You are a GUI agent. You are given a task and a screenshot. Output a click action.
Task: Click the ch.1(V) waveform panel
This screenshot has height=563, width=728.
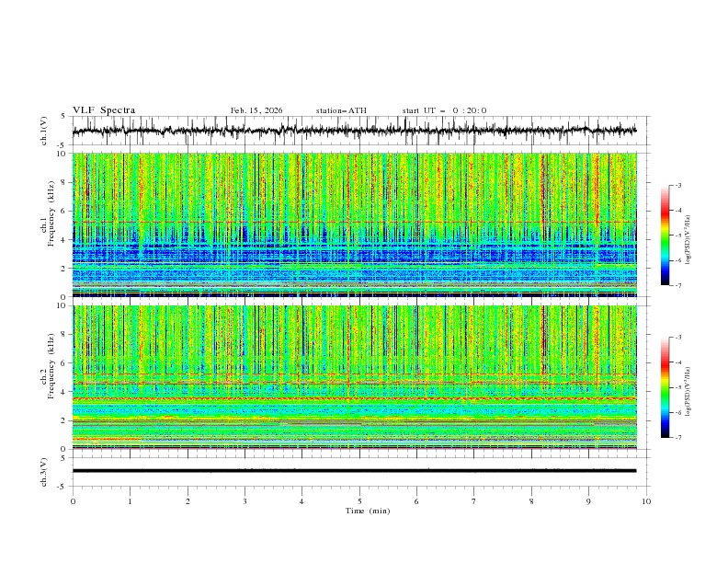tap(358, 131)
